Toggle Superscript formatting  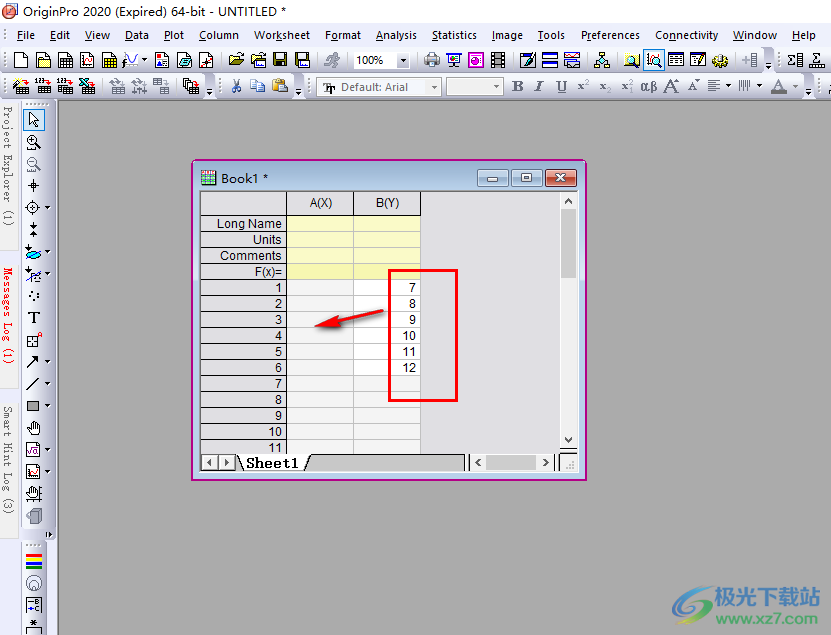tap(583, 86)
